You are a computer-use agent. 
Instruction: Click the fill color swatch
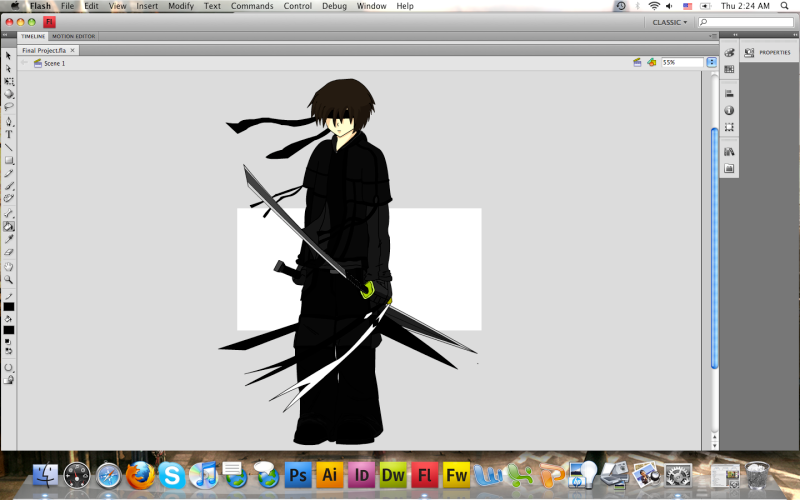9,329
